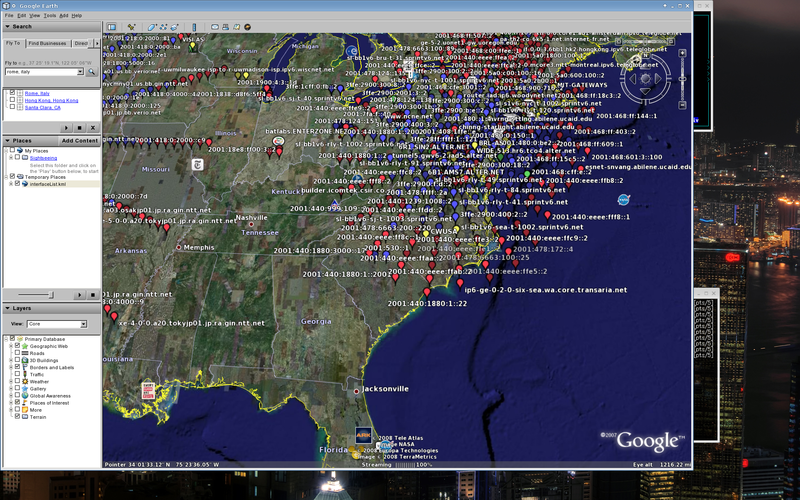The image size is (800, 500).
Task: Collapse the Layers panel header arrow
Action: [8, 308]
